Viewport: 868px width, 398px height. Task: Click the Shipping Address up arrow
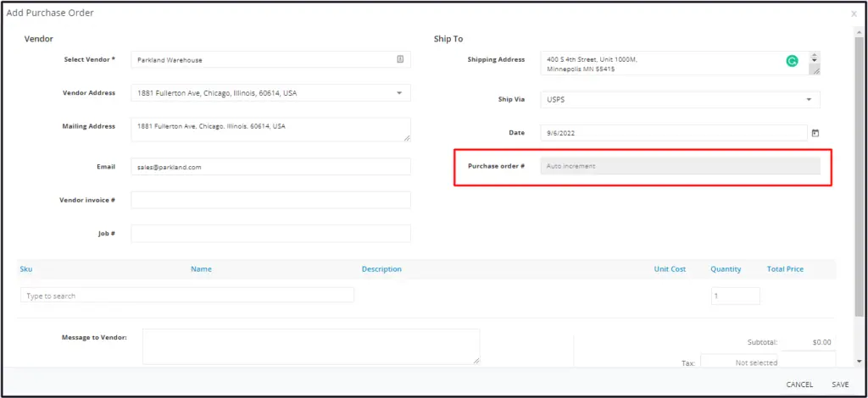(x=815, y=55)
